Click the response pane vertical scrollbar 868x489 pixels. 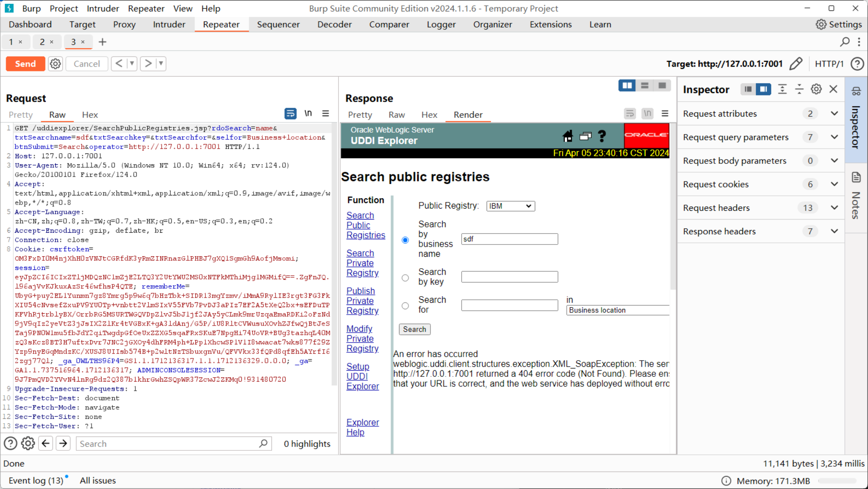pyautogui.click(x=673, y=206)
